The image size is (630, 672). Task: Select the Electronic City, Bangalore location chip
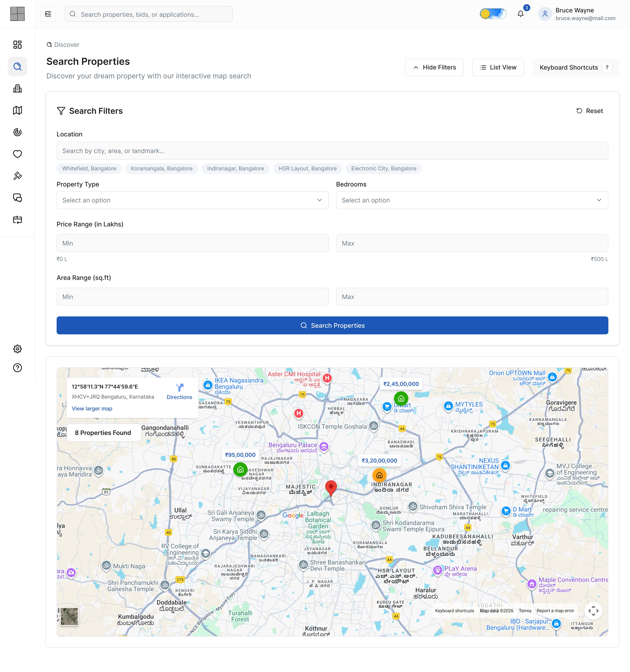point(384,168)
